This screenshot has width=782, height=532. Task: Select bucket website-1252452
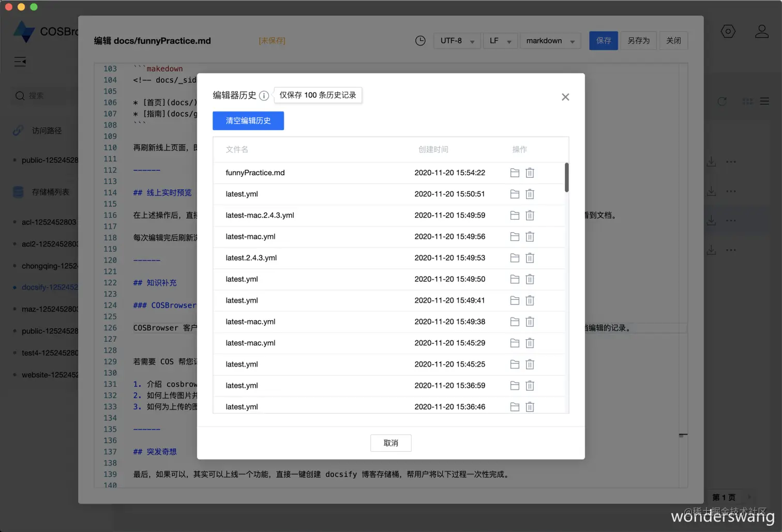[50, 375]
